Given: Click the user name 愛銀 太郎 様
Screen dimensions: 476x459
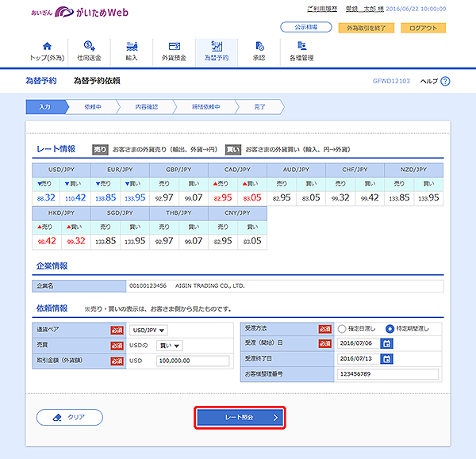Looking at the screenshot, I should pyautogui.click(x=365, y=9).
